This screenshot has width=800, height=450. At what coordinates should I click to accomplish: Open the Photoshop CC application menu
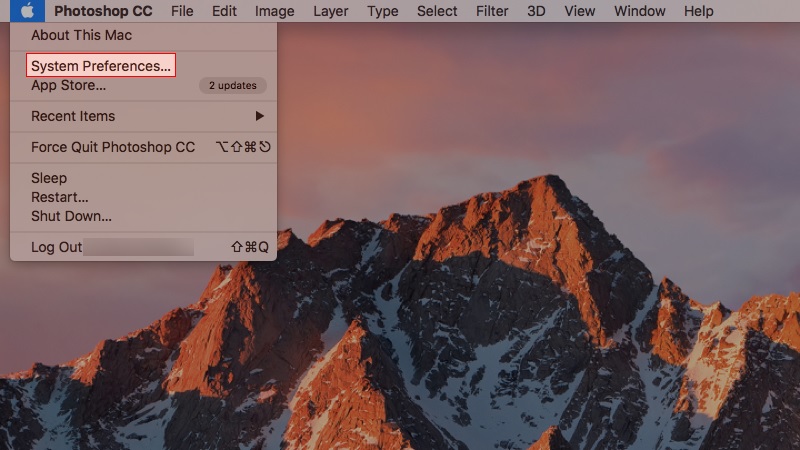(x=103, y=11)
